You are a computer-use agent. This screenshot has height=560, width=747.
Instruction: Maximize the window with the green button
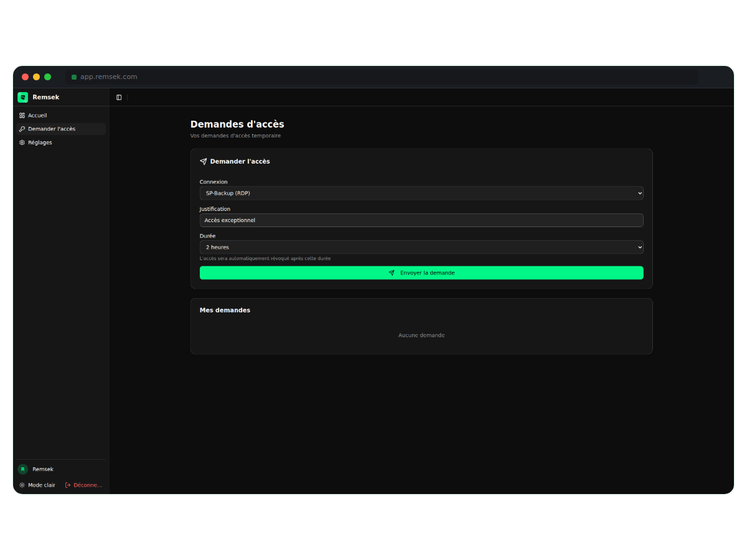click(x=48, y=77)
